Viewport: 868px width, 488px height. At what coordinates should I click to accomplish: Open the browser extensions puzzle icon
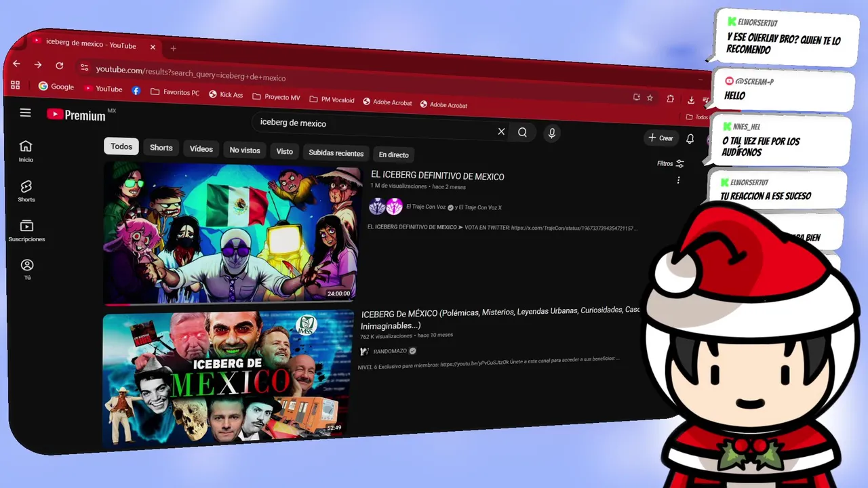coord(670,98)
